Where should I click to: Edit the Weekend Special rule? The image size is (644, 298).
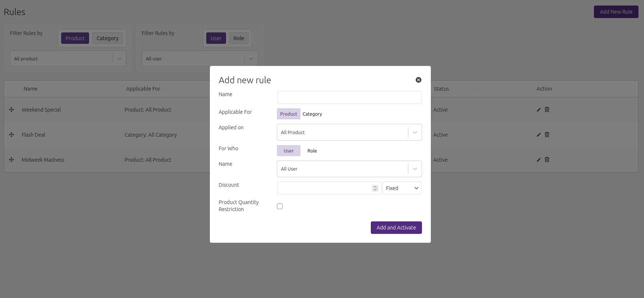(539, 110)
